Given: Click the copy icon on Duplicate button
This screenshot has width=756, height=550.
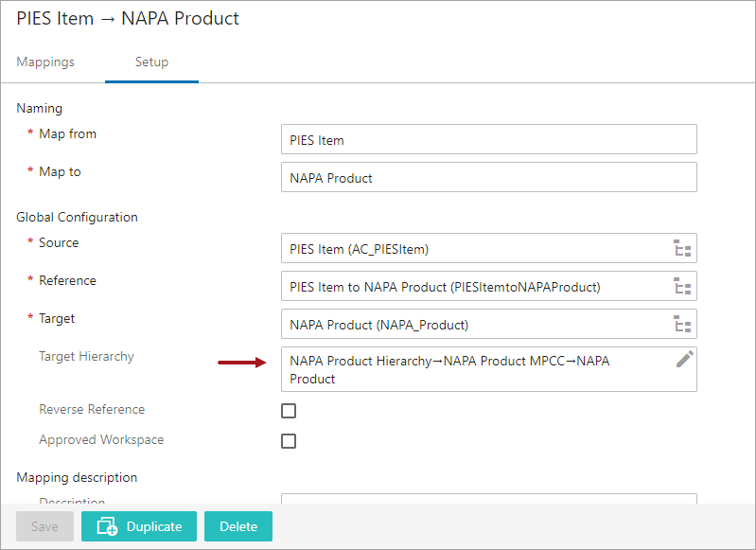Looking at the screenshot, I should 107,526.
